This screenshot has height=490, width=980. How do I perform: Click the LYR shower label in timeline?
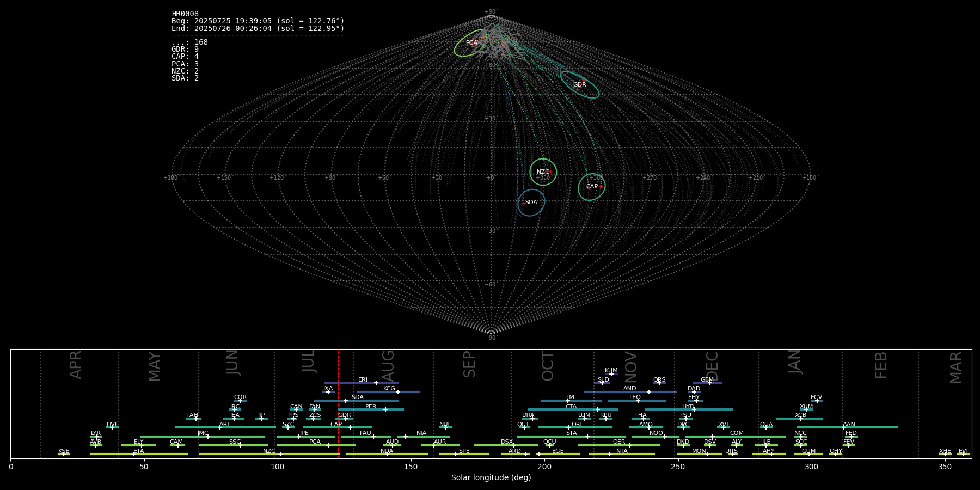coord(96,433)
